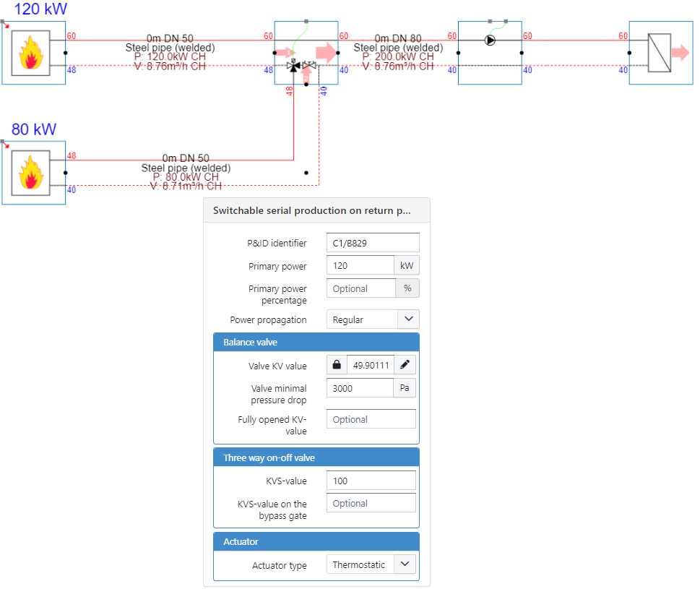The height and width of the screenshot is (589, 700).
Task: Click the circulation pump symbol
Action: 491,40
